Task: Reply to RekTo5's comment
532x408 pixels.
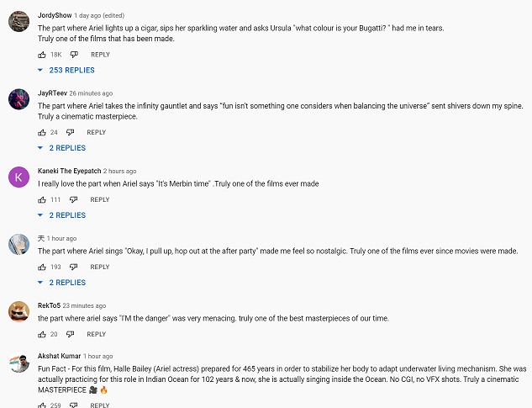Action: (97, 334)
